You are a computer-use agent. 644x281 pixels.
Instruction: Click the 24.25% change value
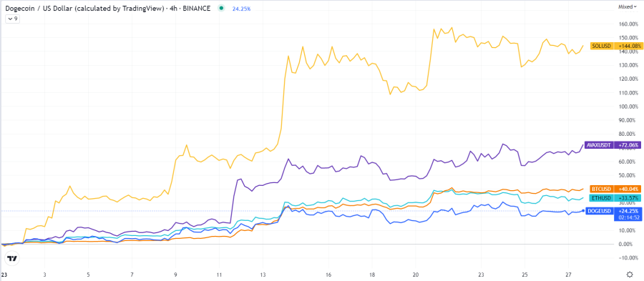[242, 7]
